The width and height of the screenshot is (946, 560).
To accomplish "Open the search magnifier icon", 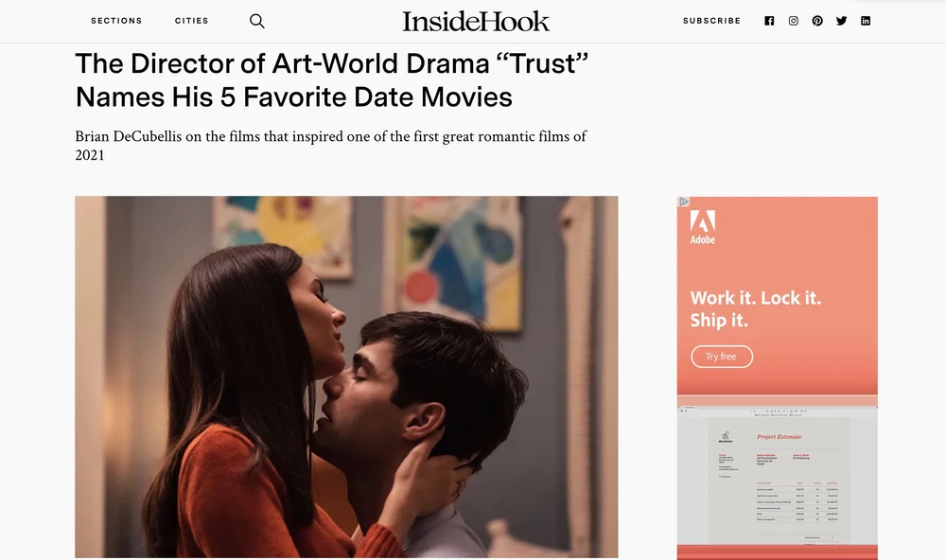I will tap(257, 21).
